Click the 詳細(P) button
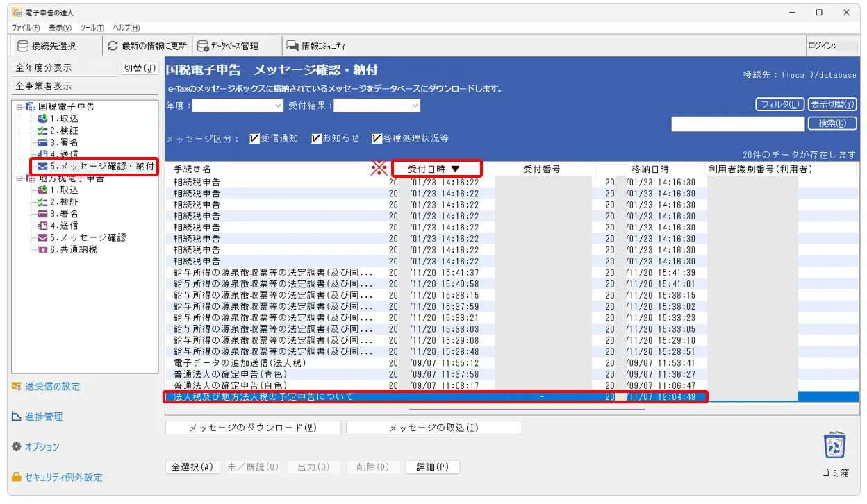The height and width of the screenshot is (504, 867). click(x=432, y=467)
